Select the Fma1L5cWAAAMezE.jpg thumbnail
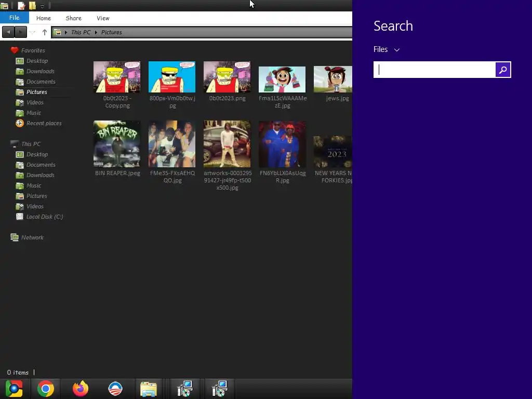 282,79
